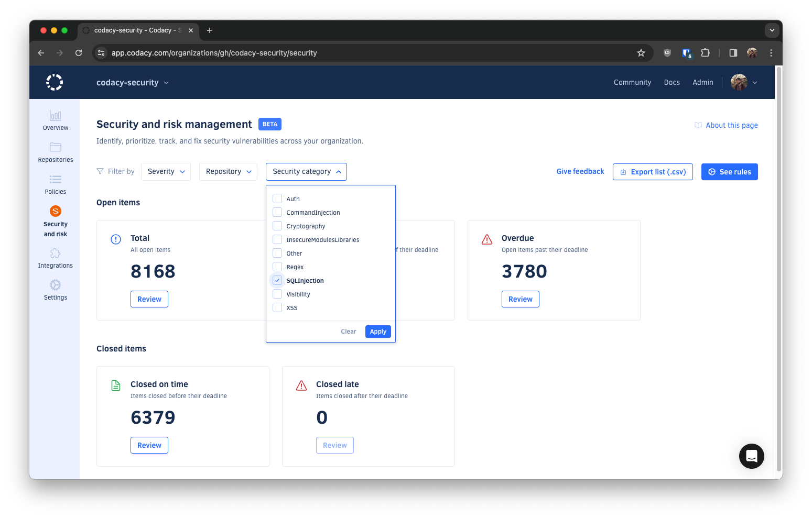Click the Chrome profile avatar in toolbar
812x518 pixels.
[x=752, y=53]
